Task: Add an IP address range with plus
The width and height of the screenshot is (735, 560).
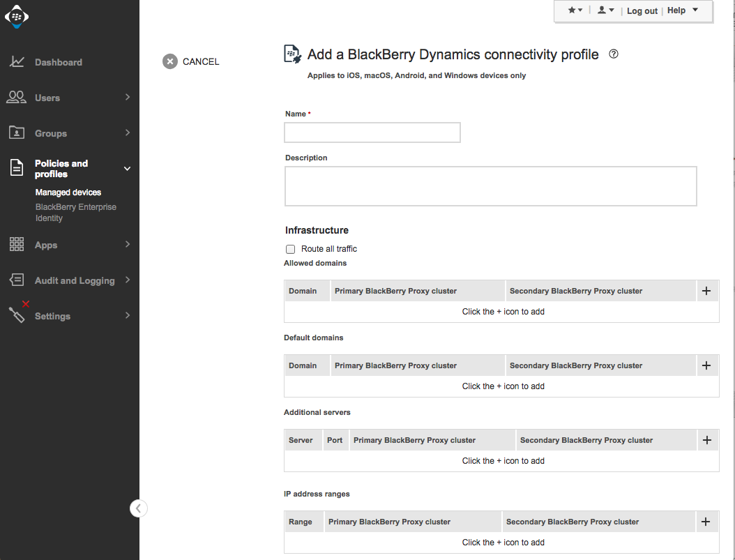Action: [x=706, y=522]
